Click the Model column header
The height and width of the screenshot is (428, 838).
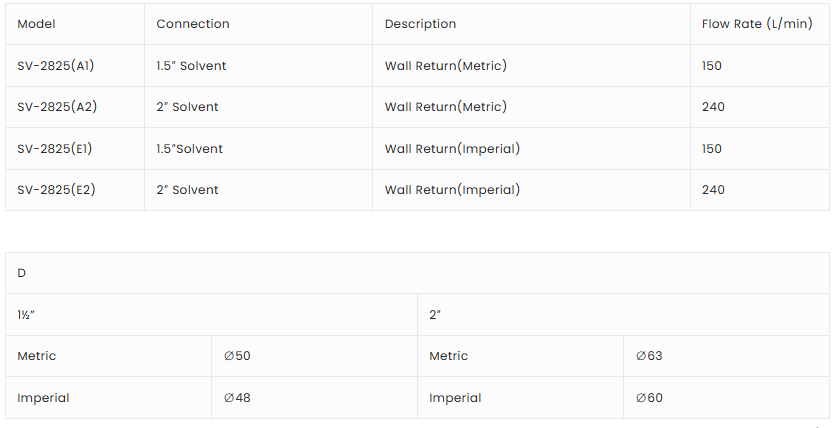coord(36,24)
